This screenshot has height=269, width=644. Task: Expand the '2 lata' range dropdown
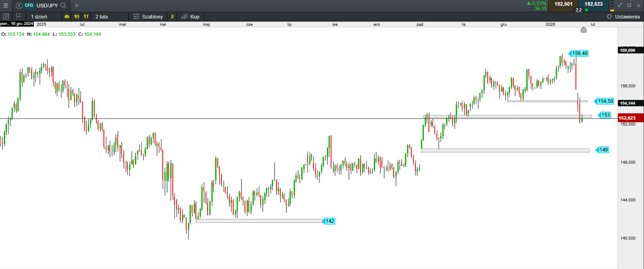[x=101, y=16]
